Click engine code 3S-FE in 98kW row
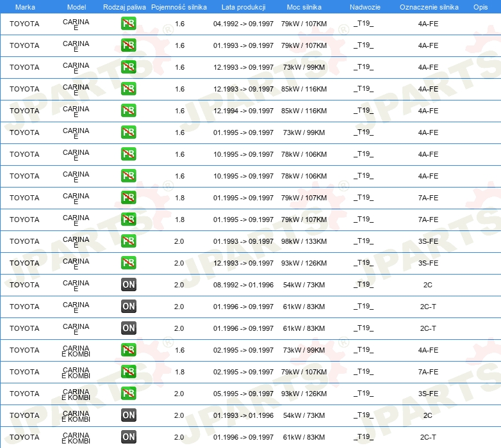This screenshot has height=448, width=501. (428, 241)
